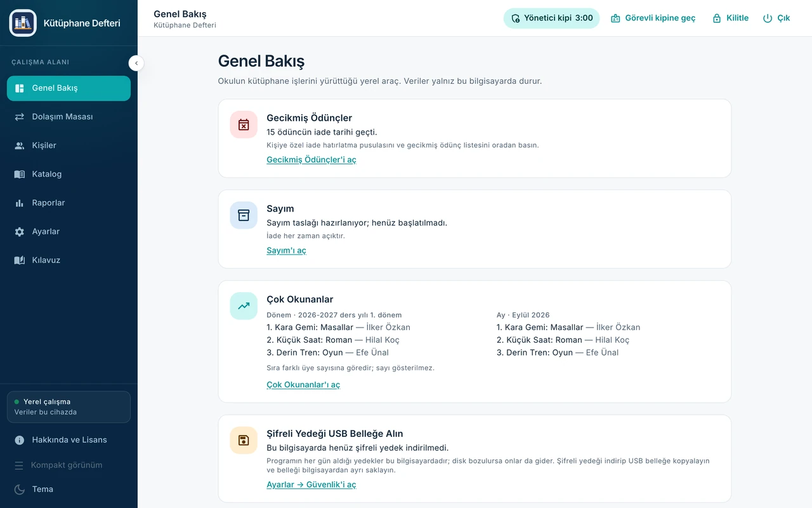Screen dimensions: 812x508
Task: Click the Katalog book icon
Action: (x=20, y=174)
